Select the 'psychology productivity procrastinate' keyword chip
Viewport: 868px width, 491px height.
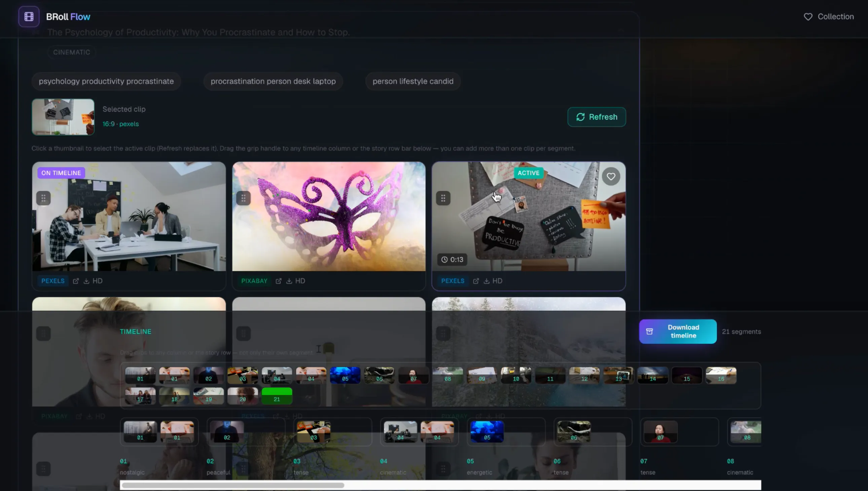(106, 81)
